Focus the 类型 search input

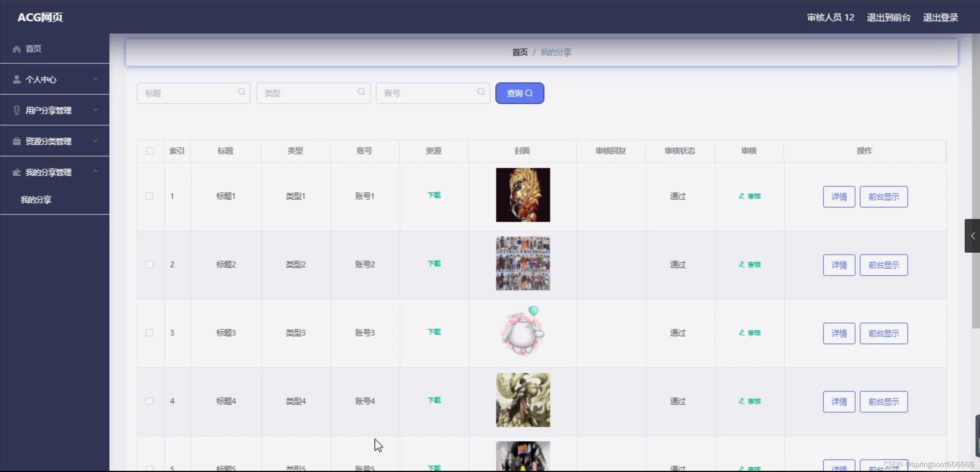[x=313, y=93]
